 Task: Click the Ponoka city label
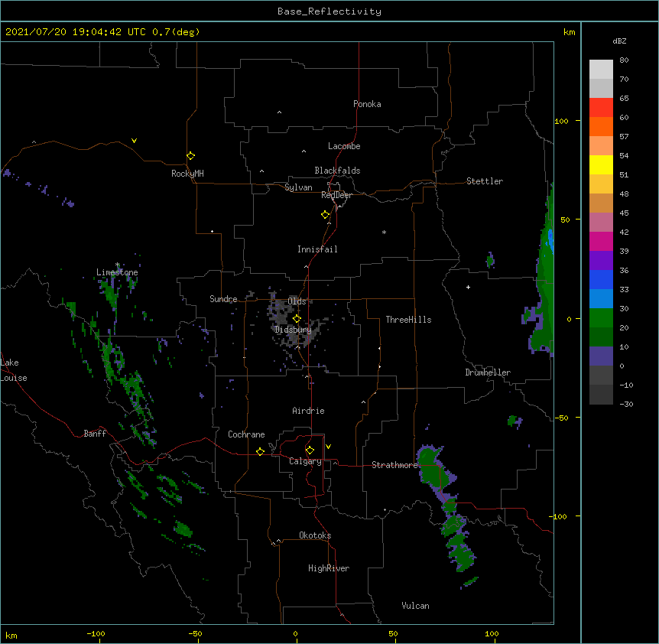(x=367, y=104)
